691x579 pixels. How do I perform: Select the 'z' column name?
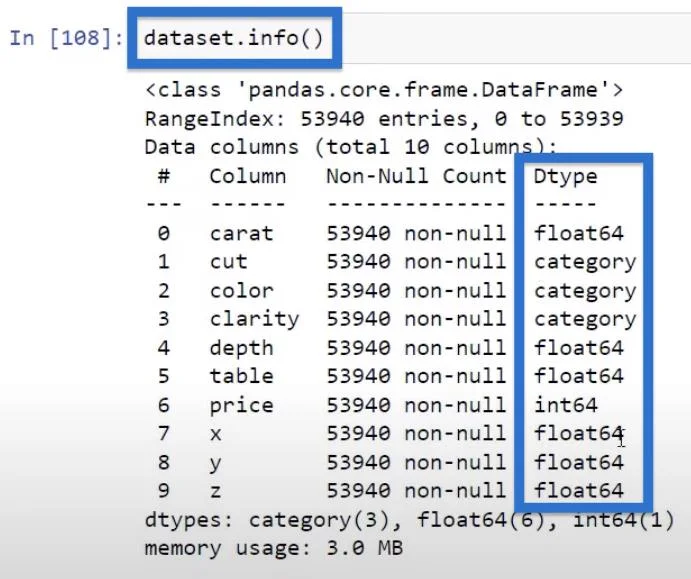pos(215,491)
